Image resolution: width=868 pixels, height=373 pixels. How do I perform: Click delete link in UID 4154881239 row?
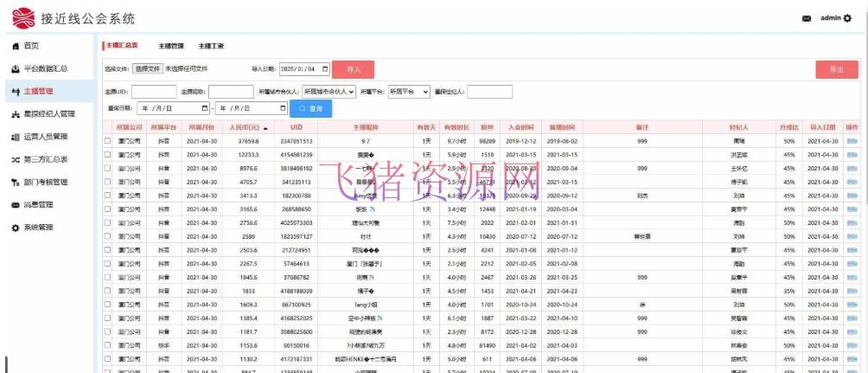tap(852, 155)
